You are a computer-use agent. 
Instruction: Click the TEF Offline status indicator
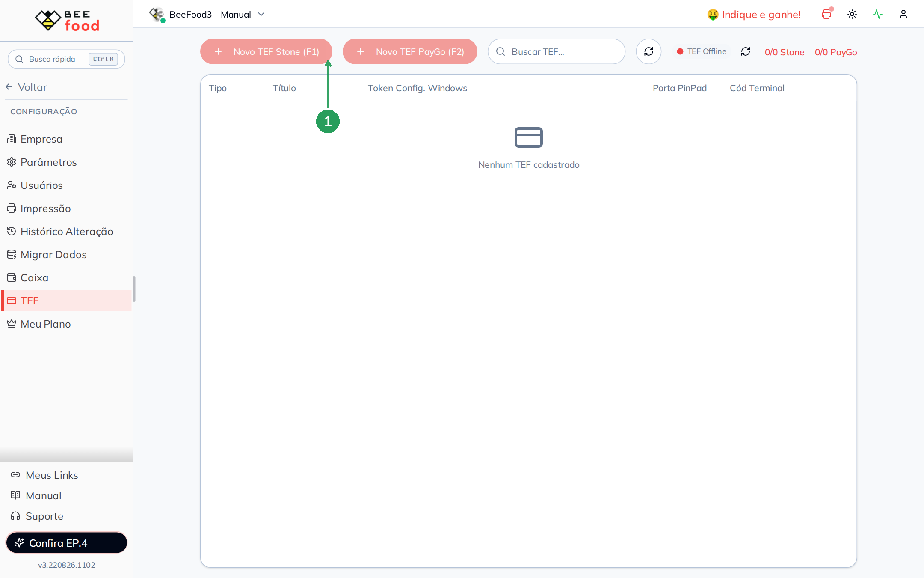[702, 51]
